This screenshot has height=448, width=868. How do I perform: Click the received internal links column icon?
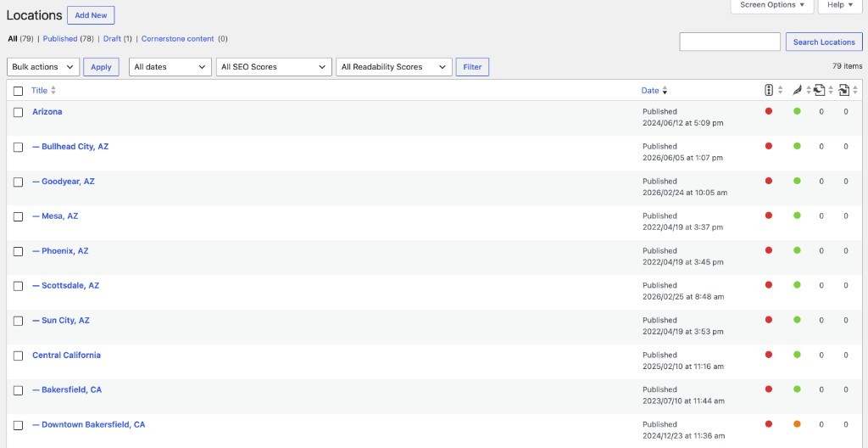click(x=844, y=91)
